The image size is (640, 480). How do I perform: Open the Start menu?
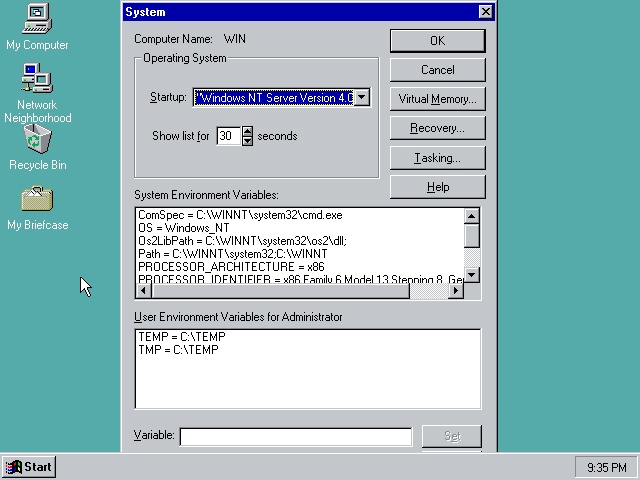pyautogui.click(x=29, y=467)
